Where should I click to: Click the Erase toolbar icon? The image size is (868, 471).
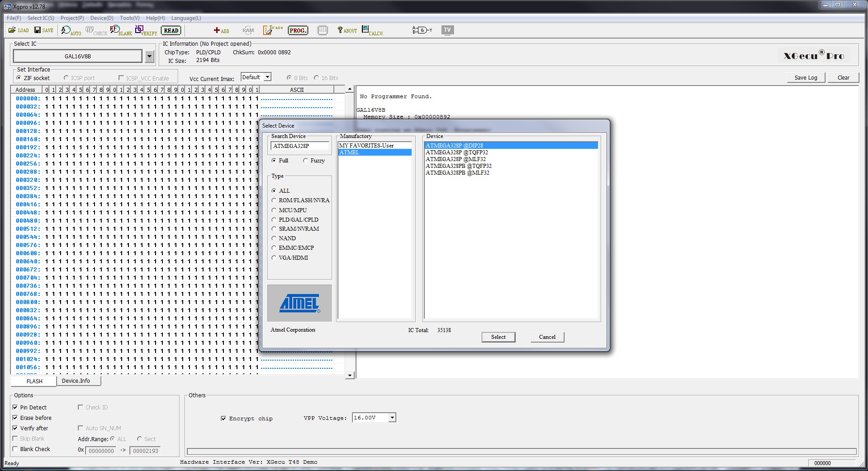click(273, 30)
